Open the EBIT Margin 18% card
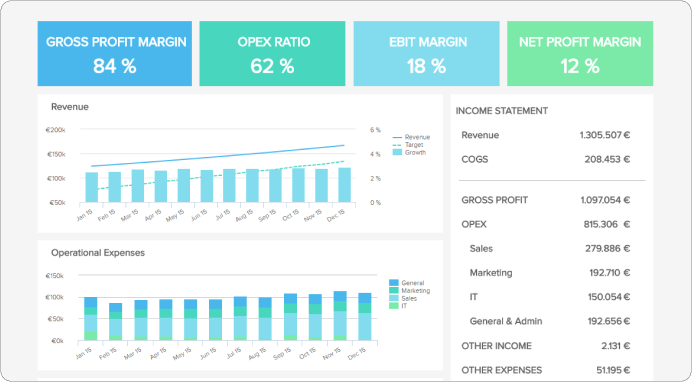The height and width of the screenshot is (382, 692). (x=426, y=53)
